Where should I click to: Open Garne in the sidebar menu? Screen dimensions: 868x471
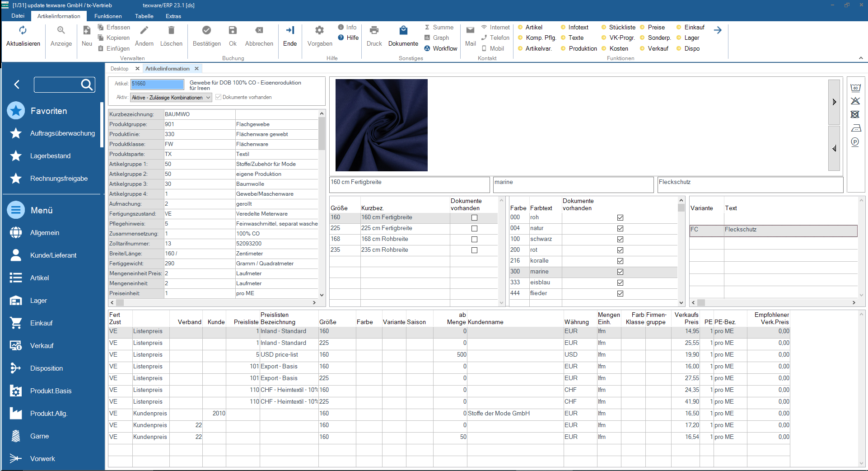pos(39,436)
